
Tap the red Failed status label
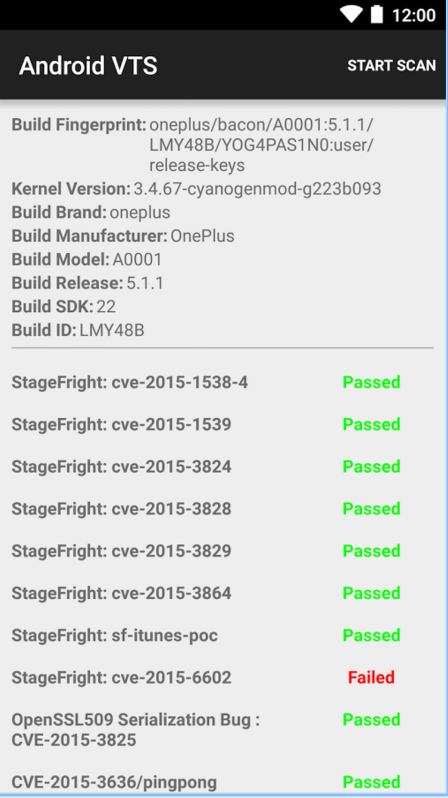click(371, 677)
